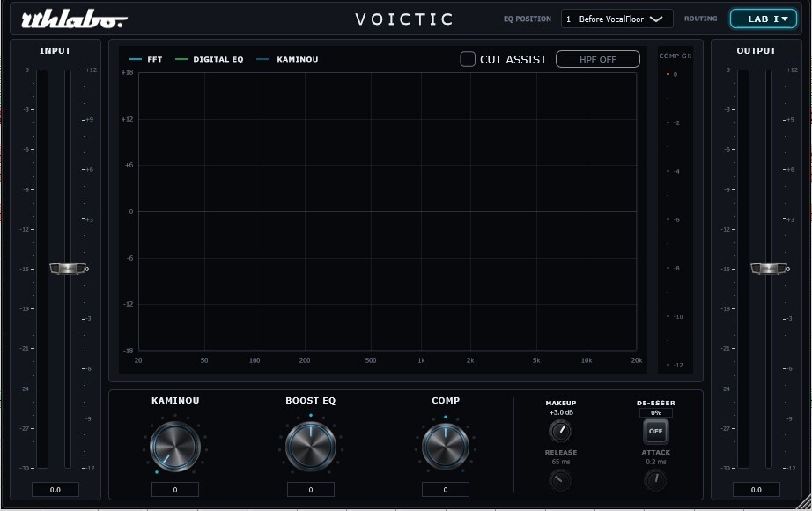Toggle the FFT legend item

point(145,59)
